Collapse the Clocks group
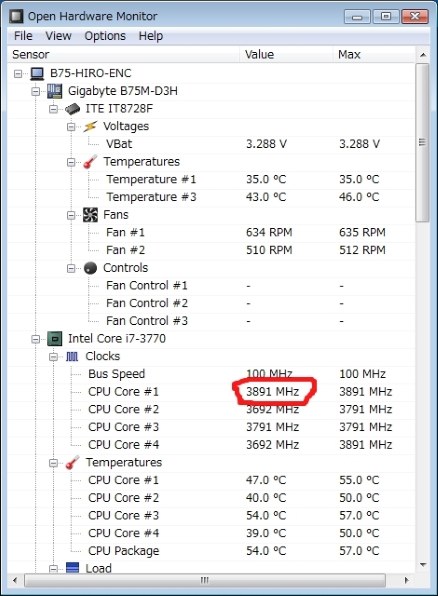This screenshot has width=438, height=596. point(53,357)
